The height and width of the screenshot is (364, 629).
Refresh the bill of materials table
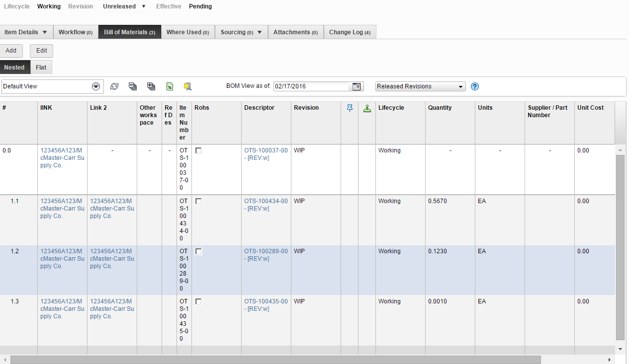click(x=114, y=86)
